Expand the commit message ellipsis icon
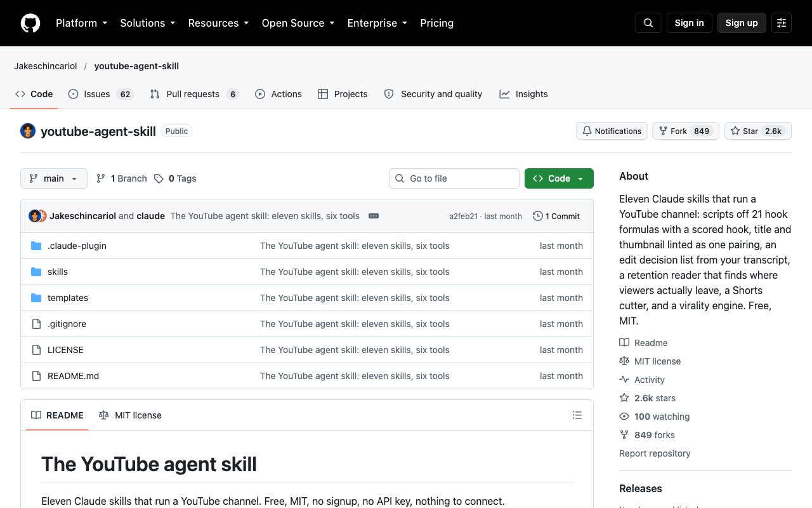Screen dimensions: 812x508 click(374, 216)
